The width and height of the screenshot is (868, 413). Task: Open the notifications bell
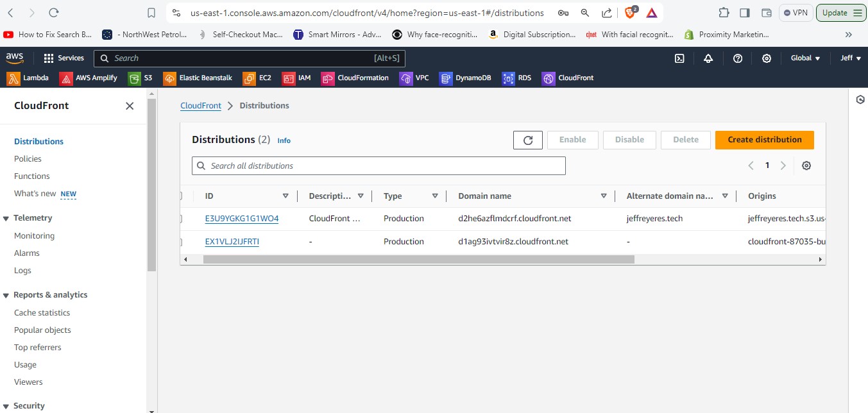708,58
